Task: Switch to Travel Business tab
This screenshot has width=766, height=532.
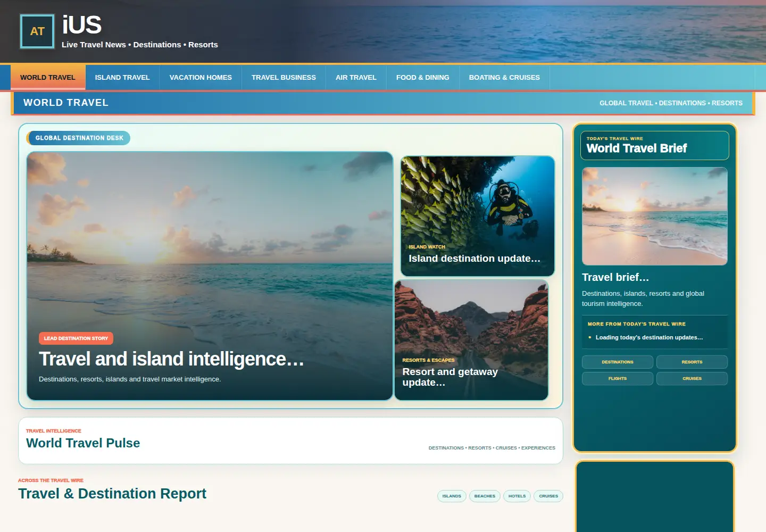Action: click(284, 77)
